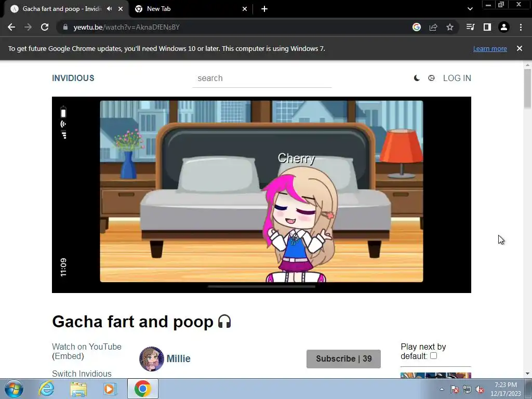Open the Google icon in address bar

coord(417,27)
